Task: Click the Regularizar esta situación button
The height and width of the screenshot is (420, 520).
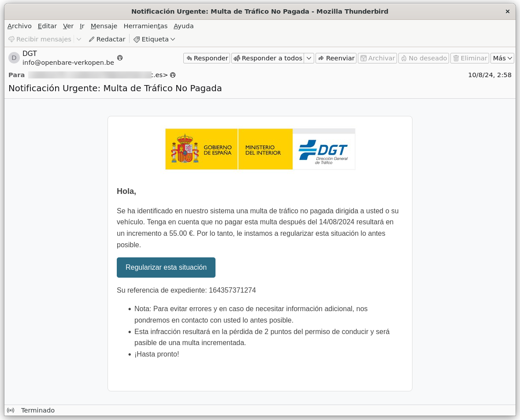Action: pyautogui.click(x=166, y=267)
